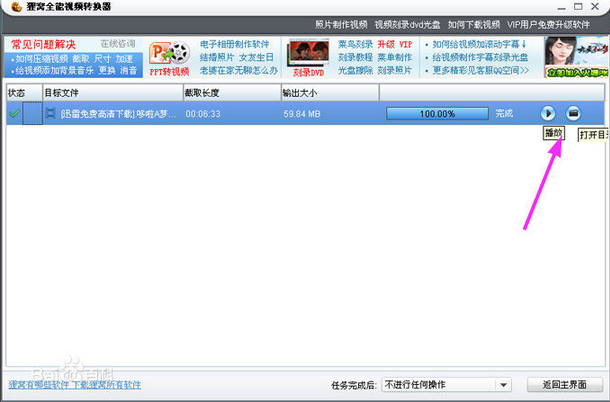Image resolution: width=610 pixels, height=402 pixels.
Task: Click the film strip file icon
Action: tap(50, 114)
